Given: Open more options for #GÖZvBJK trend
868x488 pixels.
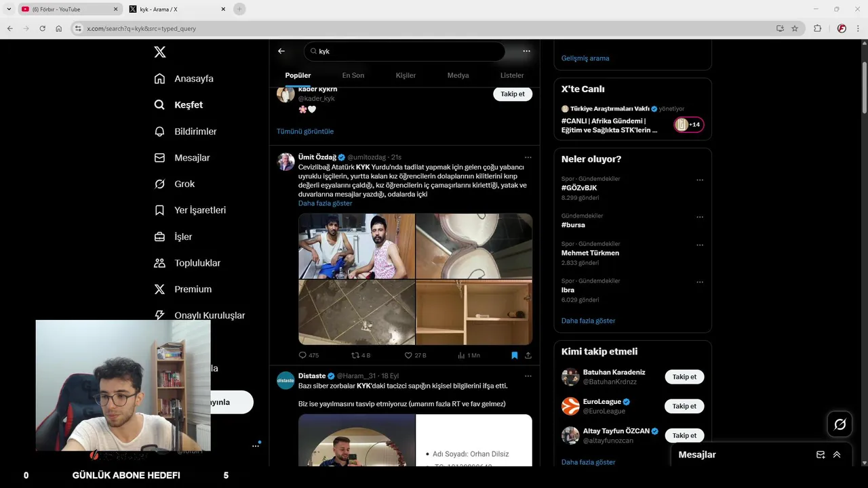Looking at the screenshot, I should click(x=700, y=180).
